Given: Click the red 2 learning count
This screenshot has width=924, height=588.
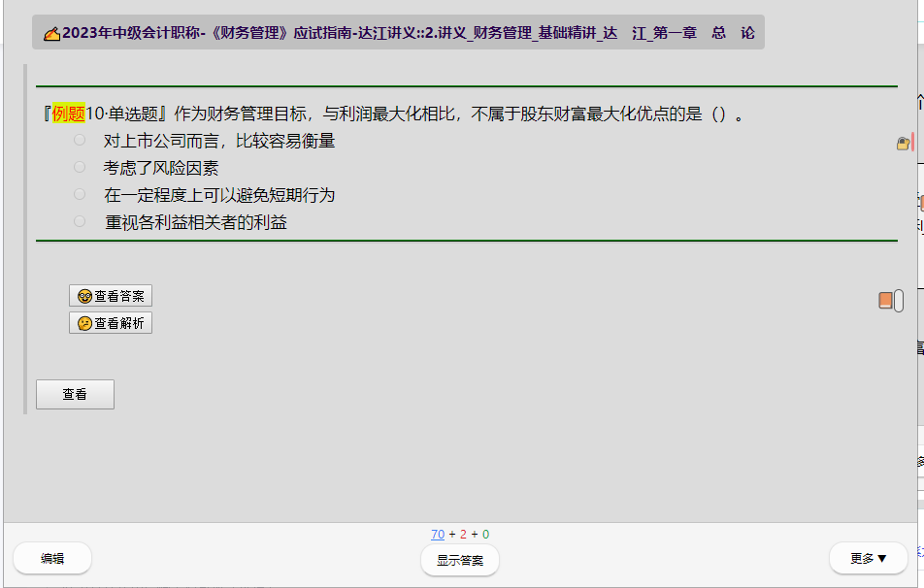Looking at the screenshot, I should 463,535.
